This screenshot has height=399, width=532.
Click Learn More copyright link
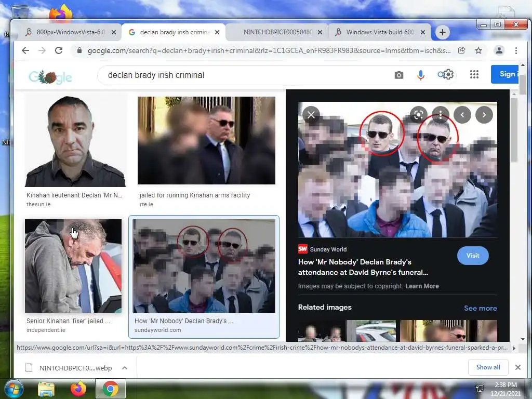[x=422, y=286]
